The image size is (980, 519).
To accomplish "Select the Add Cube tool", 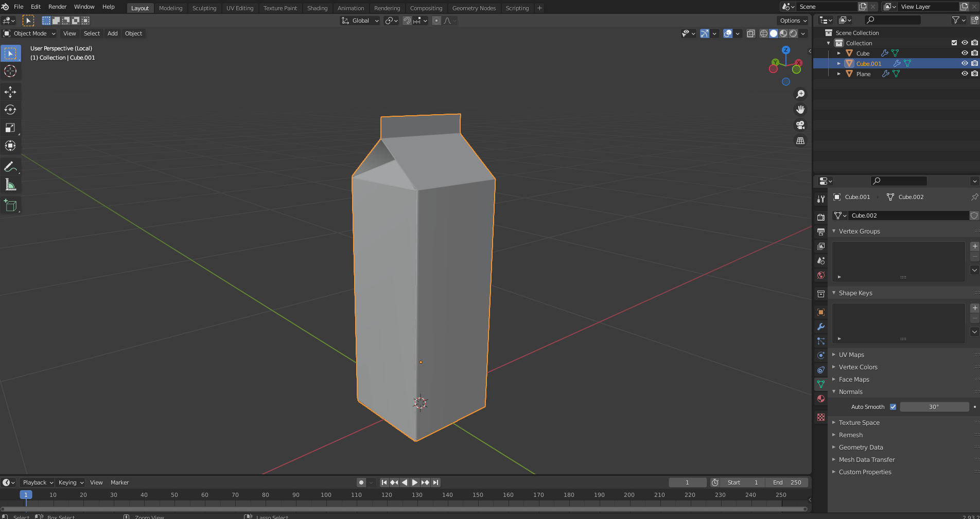I will [x=10, y=206].
